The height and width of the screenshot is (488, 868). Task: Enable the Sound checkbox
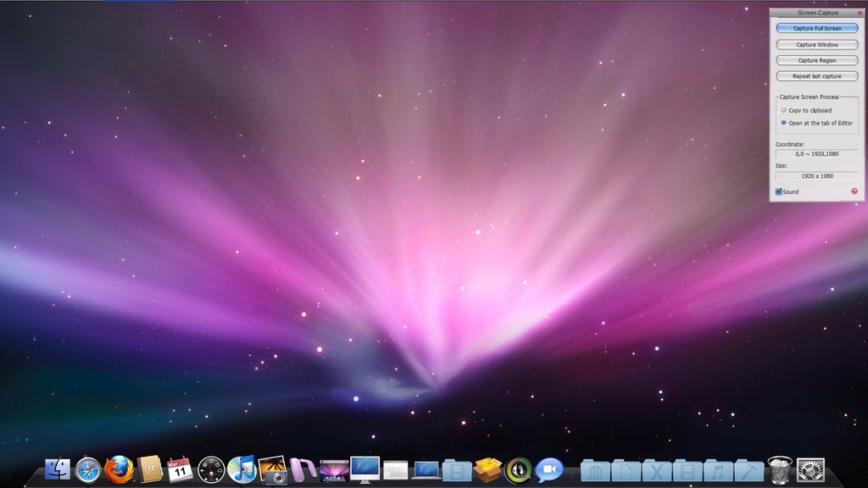(780, 191)
